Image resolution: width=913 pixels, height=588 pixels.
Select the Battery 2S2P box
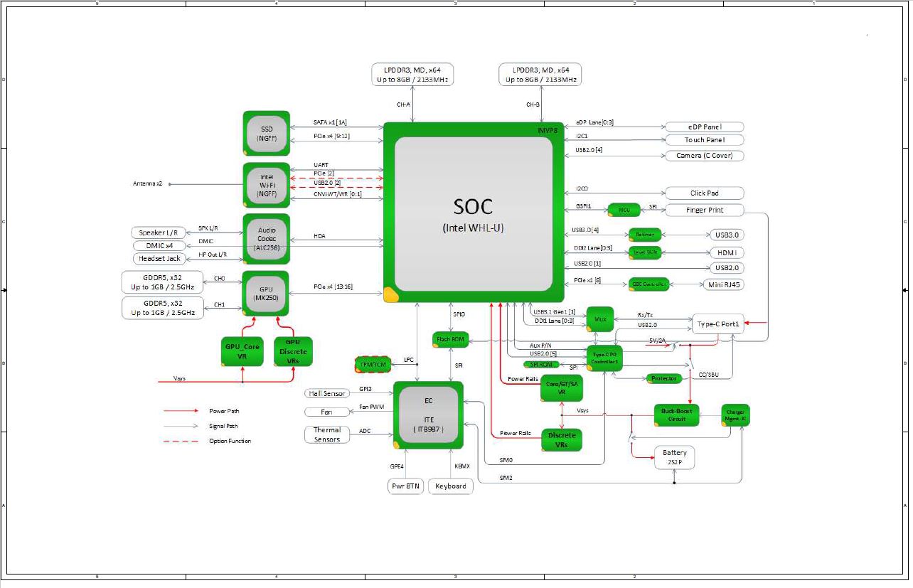(675, 457)
